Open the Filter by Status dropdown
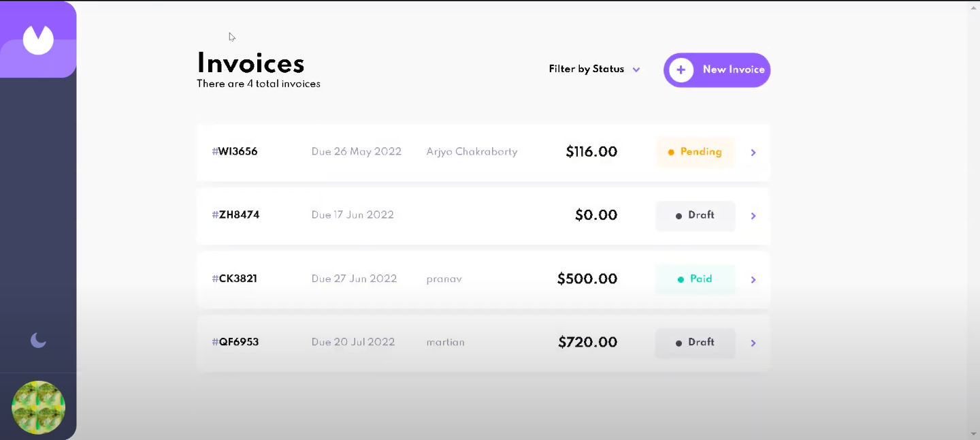Image resolution: width=980 pixels, height=440 pixels. tap(587, 69)
